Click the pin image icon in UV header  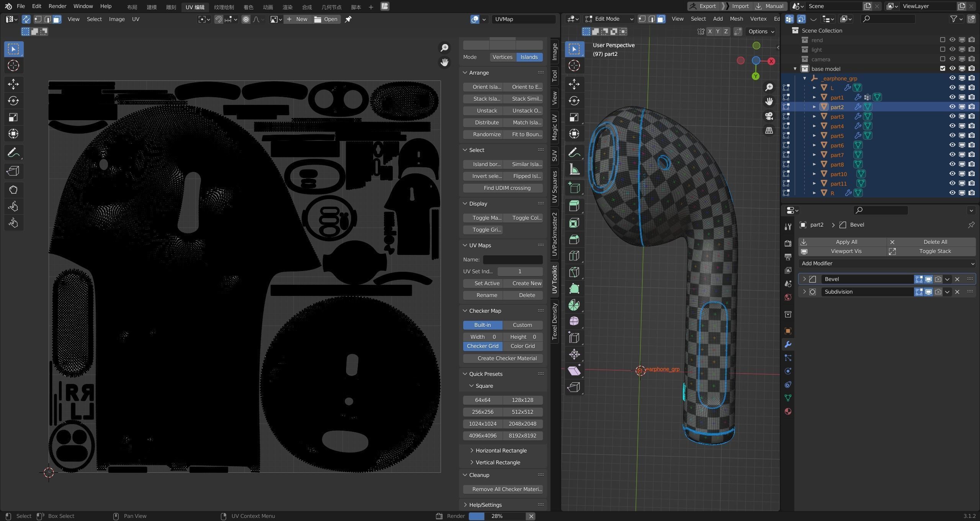click(x=348, y=19)
